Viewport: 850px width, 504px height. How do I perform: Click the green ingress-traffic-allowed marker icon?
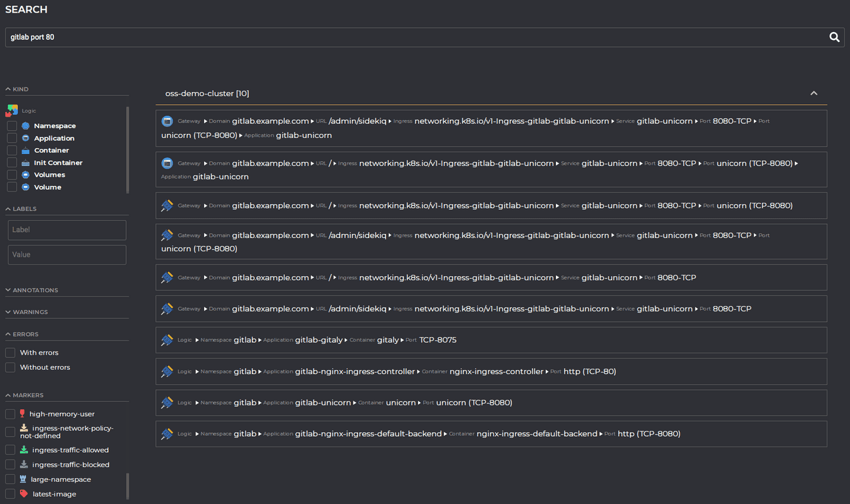[x=24, y=450]
